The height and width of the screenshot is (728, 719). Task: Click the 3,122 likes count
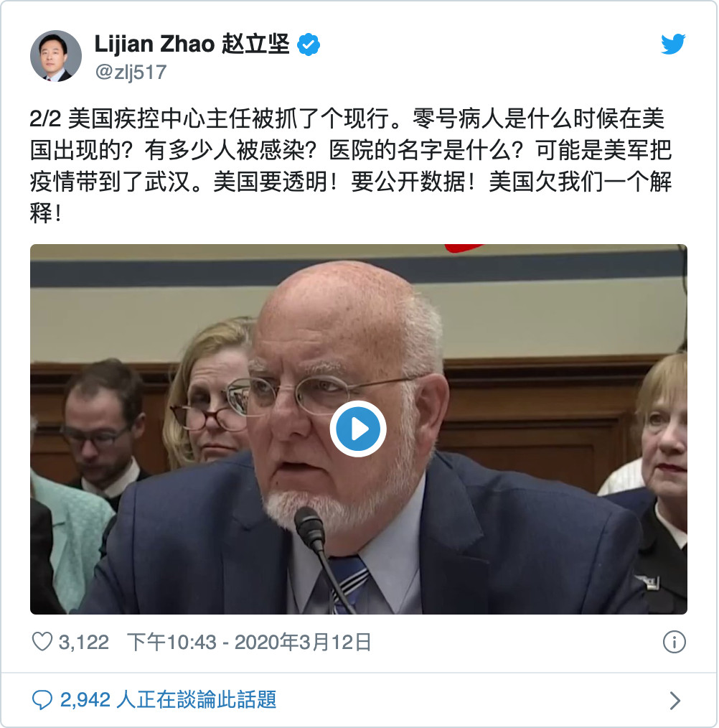(83, 642)
